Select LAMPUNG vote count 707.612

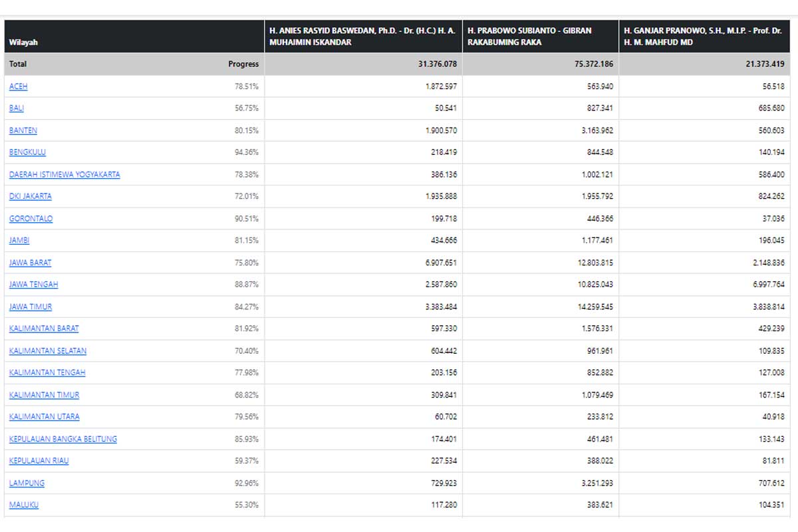pyautogui.click(x=772, y=483)
